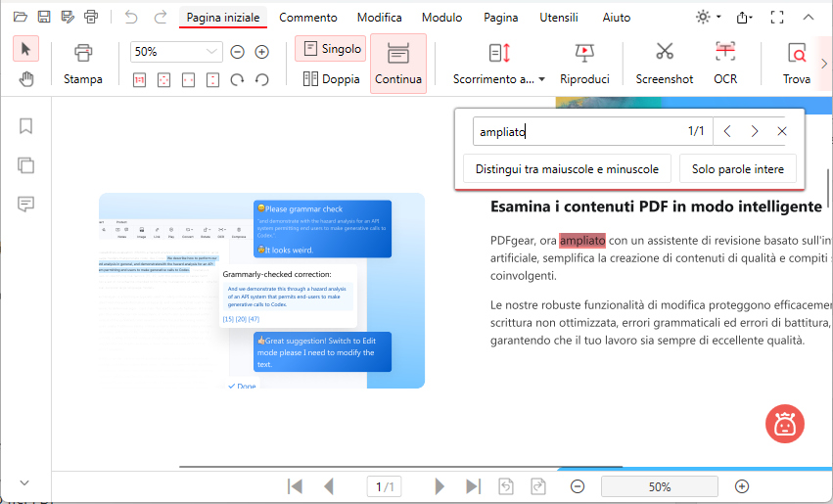833x504 pixels.
Task: Open the Pagina iniziale tab
Action: click(x=223, y=18)
